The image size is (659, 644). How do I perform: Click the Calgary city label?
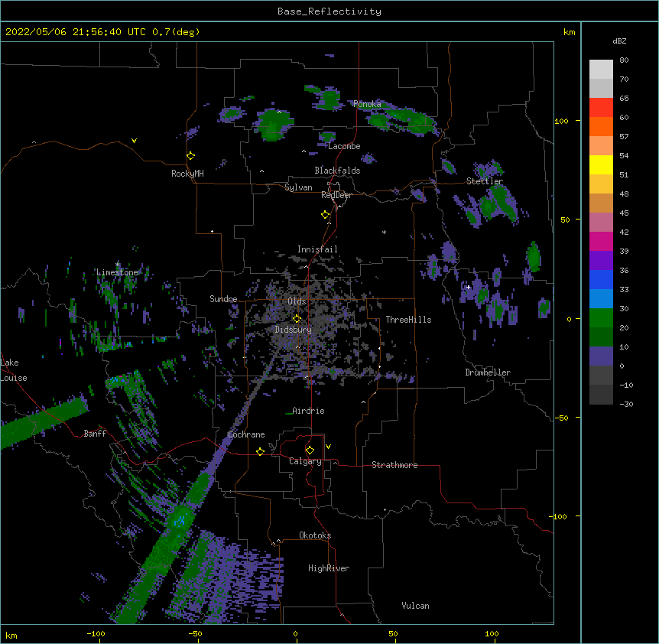(x=306, y=461)
